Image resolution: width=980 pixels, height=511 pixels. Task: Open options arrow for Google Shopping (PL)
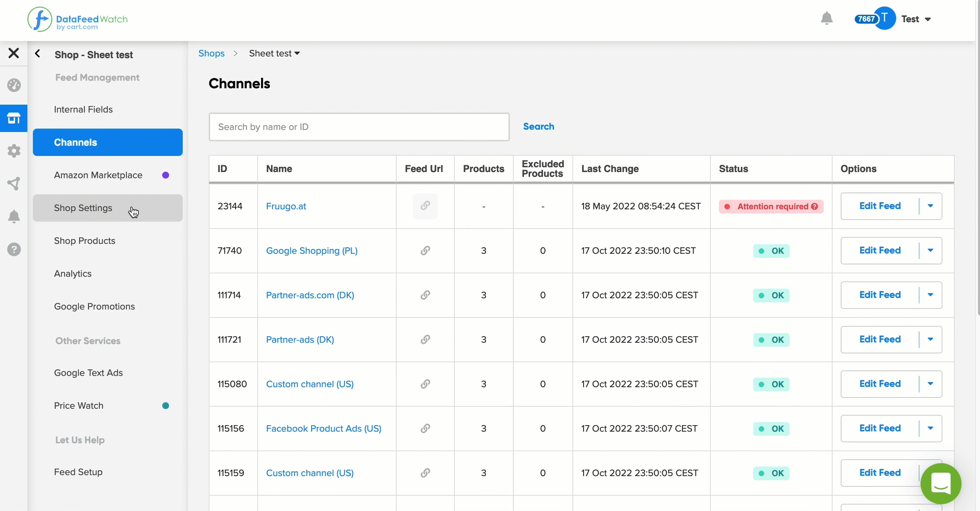[930, 251]
